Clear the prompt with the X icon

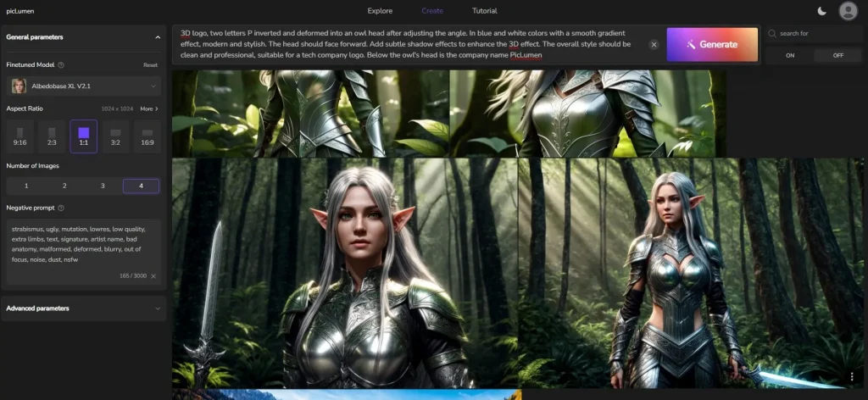click(654, 44)
